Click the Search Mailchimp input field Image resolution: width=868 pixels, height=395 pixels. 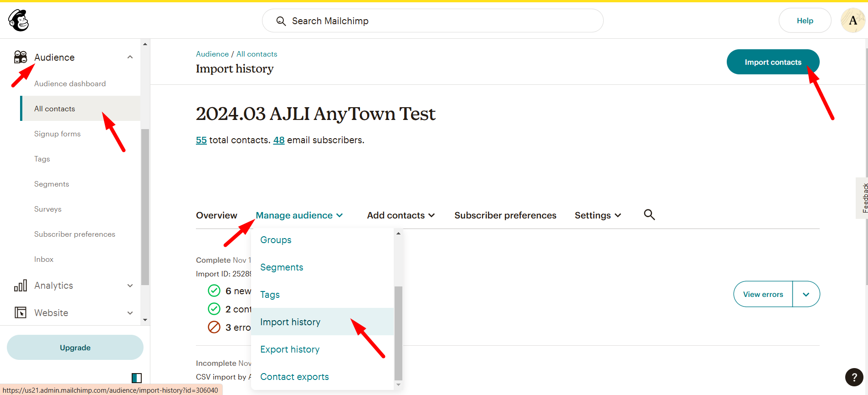pos(432,21)
